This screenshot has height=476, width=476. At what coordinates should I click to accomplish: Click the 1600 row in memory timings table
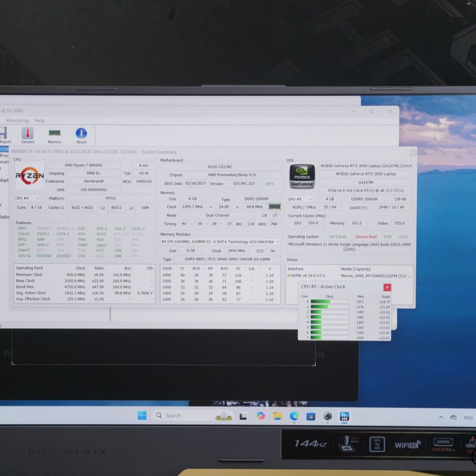tap(220, 300)
